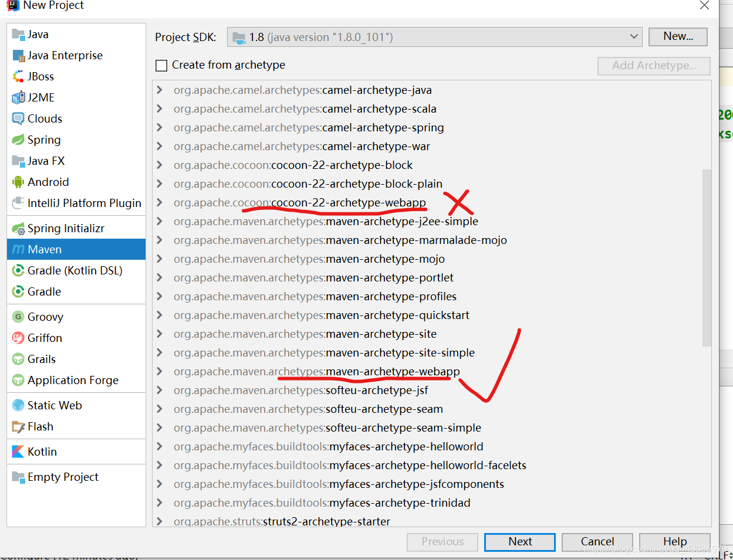Click the Java FX folder icon
Viewport: 733px width, 560px height.
click(18, 161)
